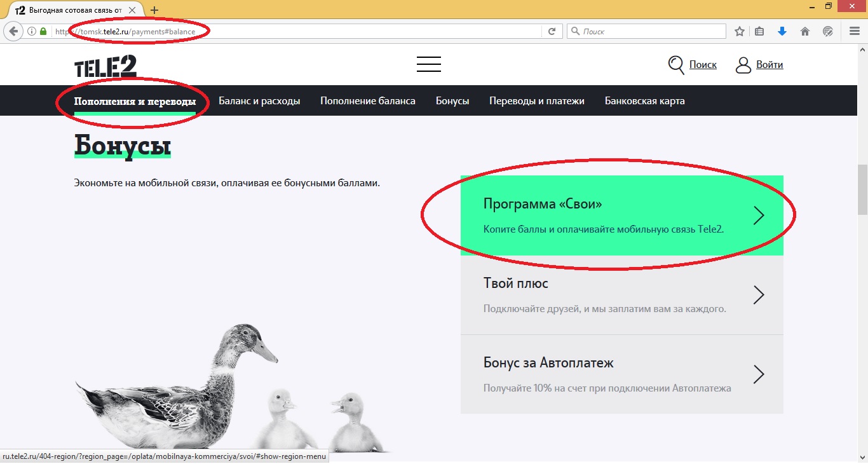The height and width of the screenshot is (464, 868).
Task: Expand the Твой плюс chevron arrow
Action: (x=758, y=295)
